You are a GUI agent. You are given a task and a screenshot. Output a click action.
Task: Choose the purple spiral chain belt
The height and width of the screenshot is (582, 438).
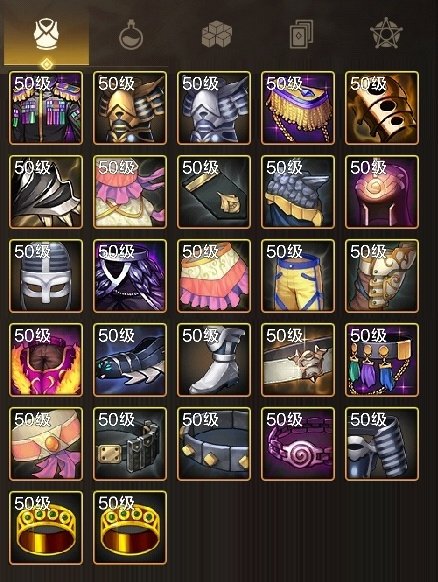[298, 444]
